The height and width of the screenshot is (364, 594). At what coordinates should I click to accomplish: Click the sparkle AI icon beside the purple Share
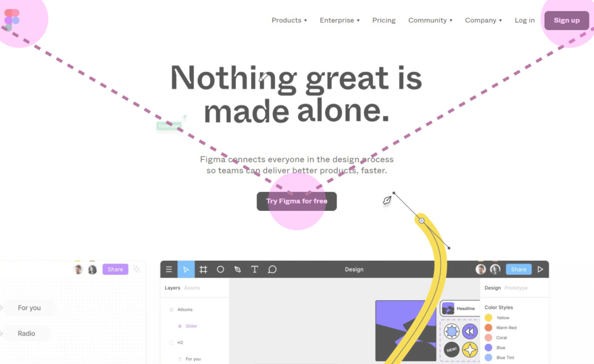click(137, 269)
